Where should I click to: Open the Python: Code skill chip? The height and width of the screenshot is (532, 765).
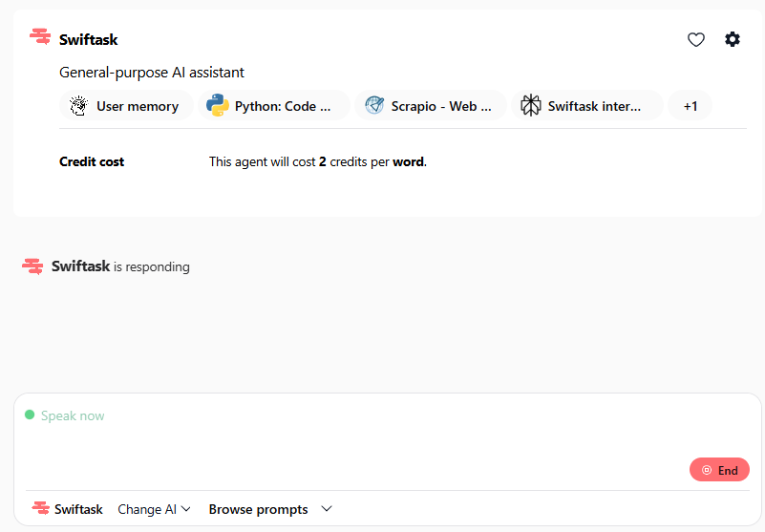(274, 105)
